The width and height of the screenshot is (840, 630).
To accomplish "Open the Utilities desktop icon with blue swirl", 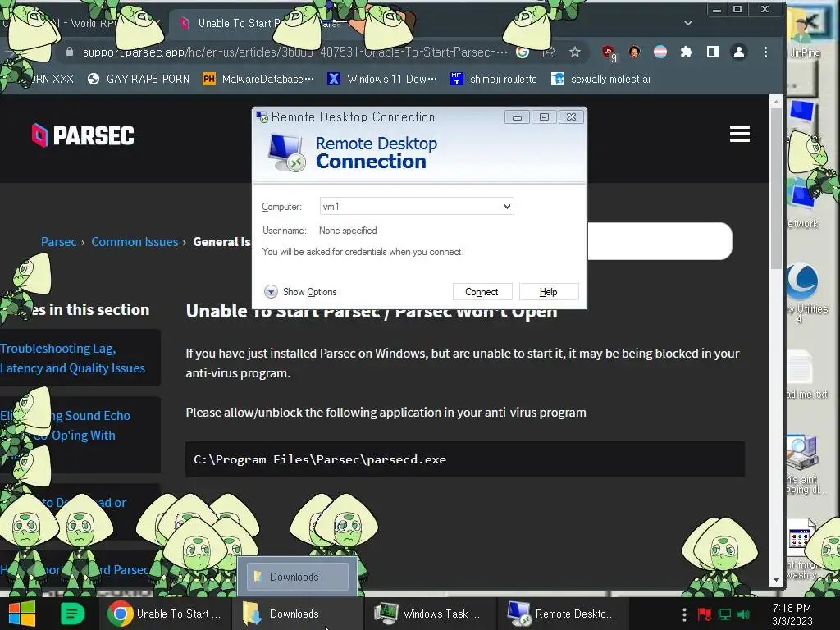I will (x=804, y=292).
